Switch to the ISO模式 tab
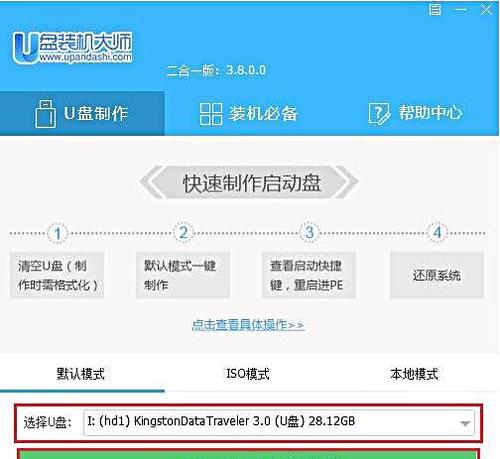Image resolution: width=500 pixels, height=459 pixels. pos(248,374)
